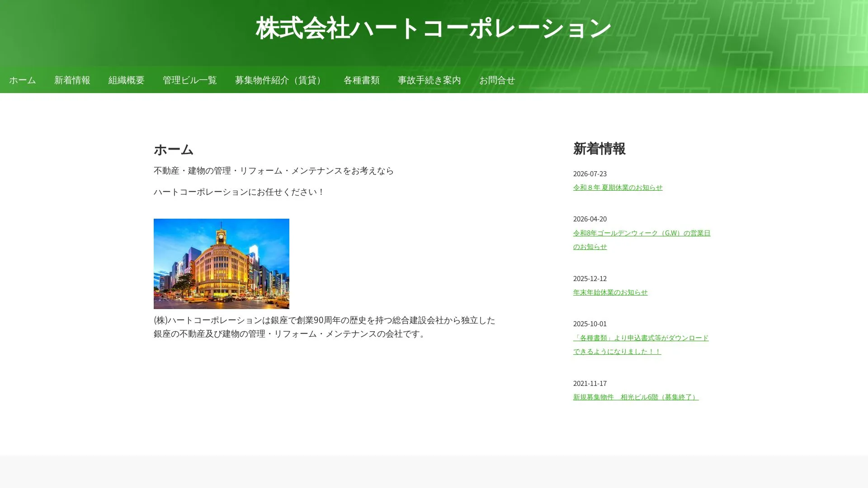Image resolution: width=868 pixels, height=488 pixels.
Task: Open the お問合せ contact page
Action: [497, 80]
